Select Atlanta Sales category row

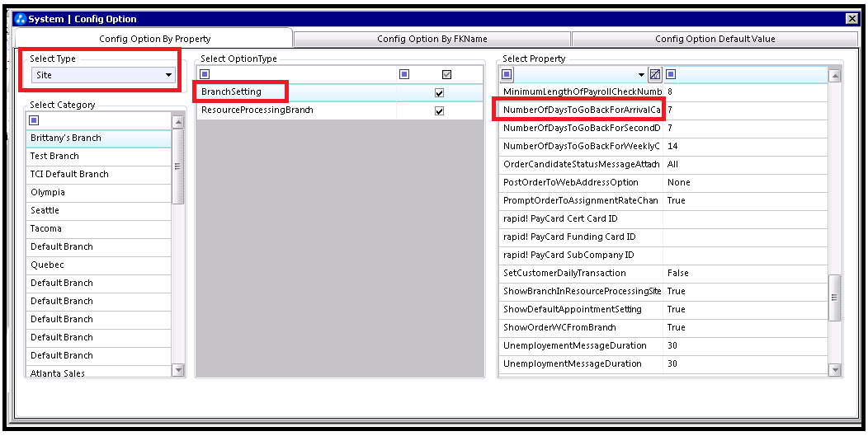coord(98,372)
